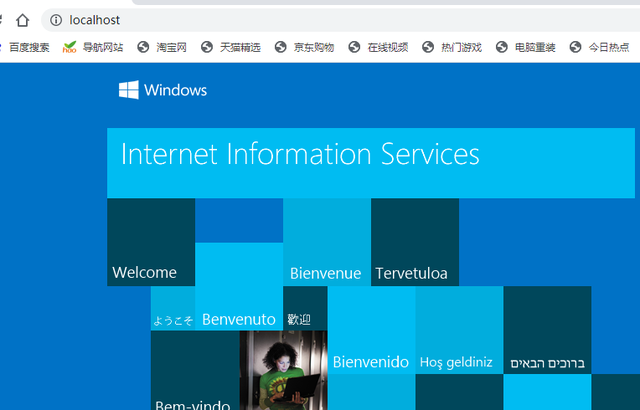Click the Bem-vindo tile
The image size is (640, 410).
(195, 370)
